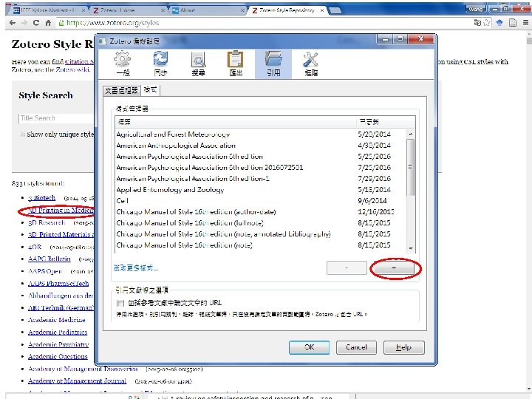Switch to the About browser tab

pos(207,10)
